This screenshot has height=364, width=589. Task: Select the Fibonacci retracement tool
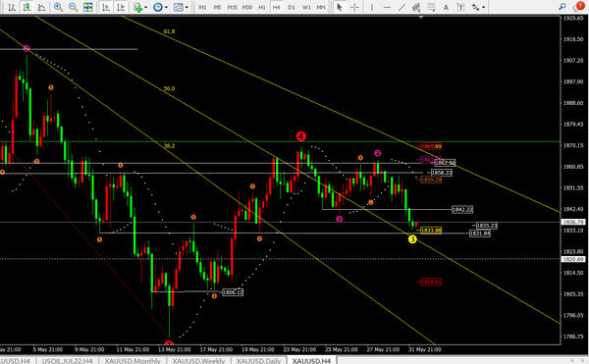(x=431, y=7)
